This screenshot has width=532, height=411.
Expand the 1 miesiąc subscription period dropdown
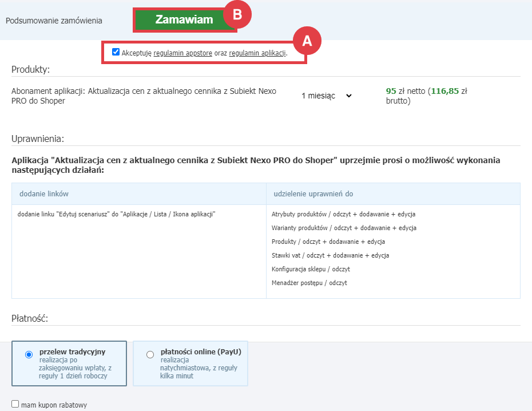(x=327, y=96)
